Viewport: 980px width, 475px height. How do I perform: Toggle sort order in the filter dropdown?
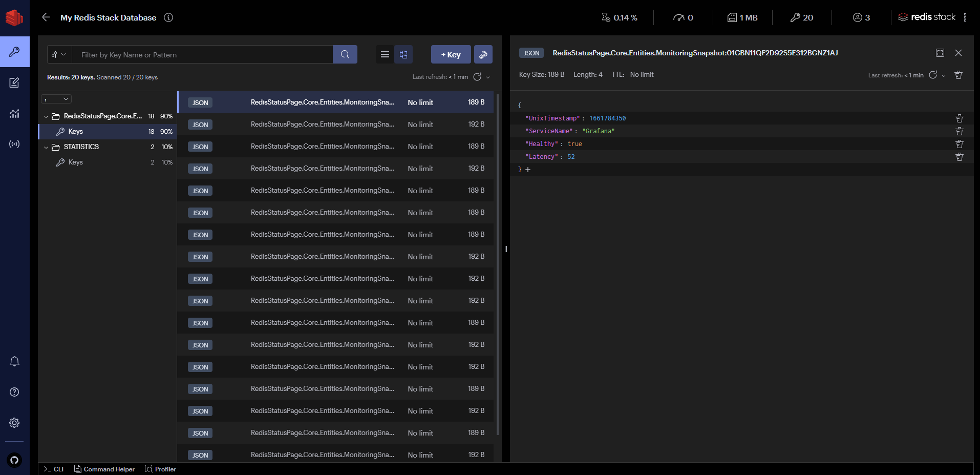point(59,54)
